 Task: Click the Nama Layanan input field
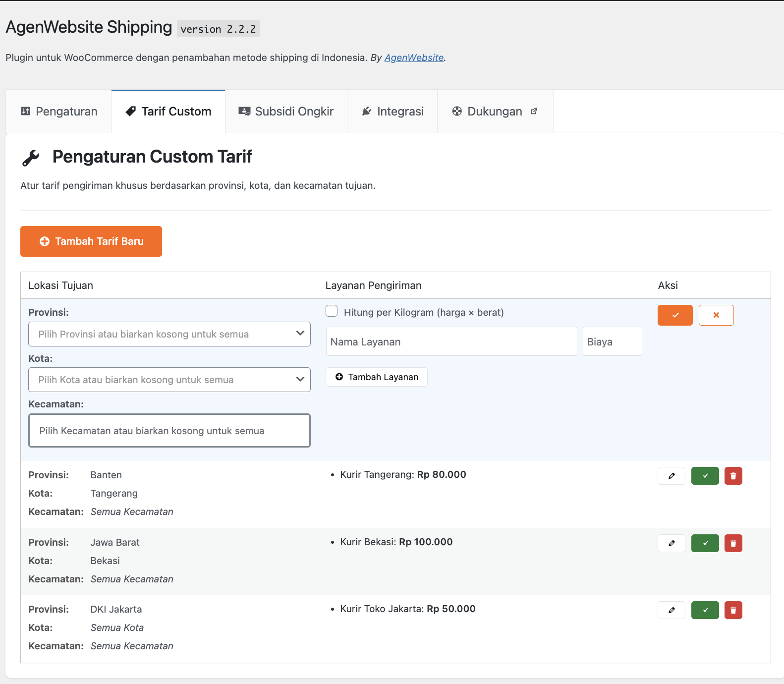tap(451, 342)
